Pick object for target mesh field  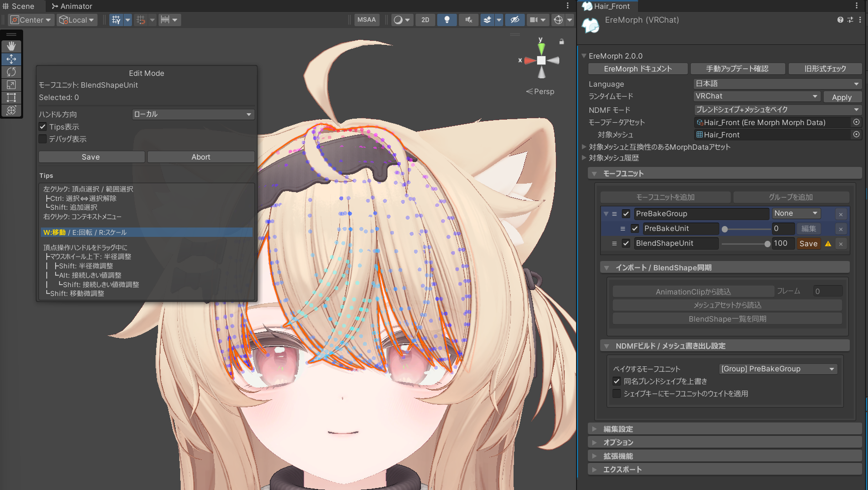856,134
